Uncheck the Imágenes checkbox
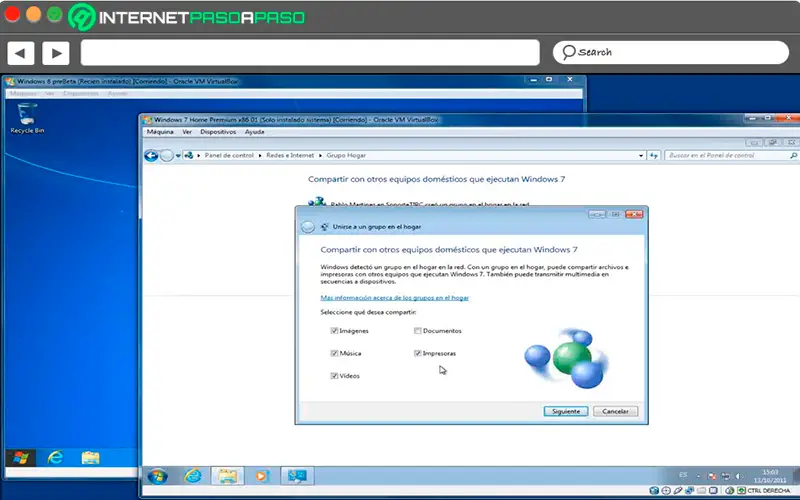The image size is (800, 500). click(334, 331)
